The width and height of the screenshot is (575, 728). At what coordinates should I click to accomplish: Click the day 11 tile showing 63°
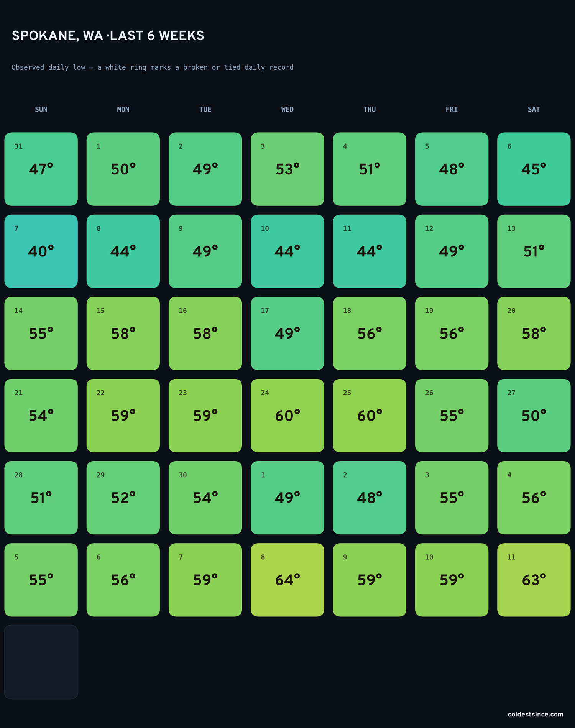point(534,580)
